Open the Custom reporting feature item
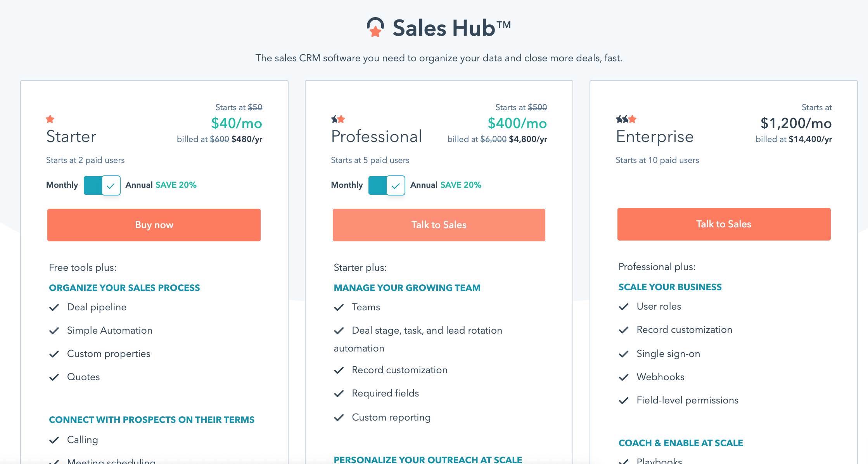 coord(391,417)
